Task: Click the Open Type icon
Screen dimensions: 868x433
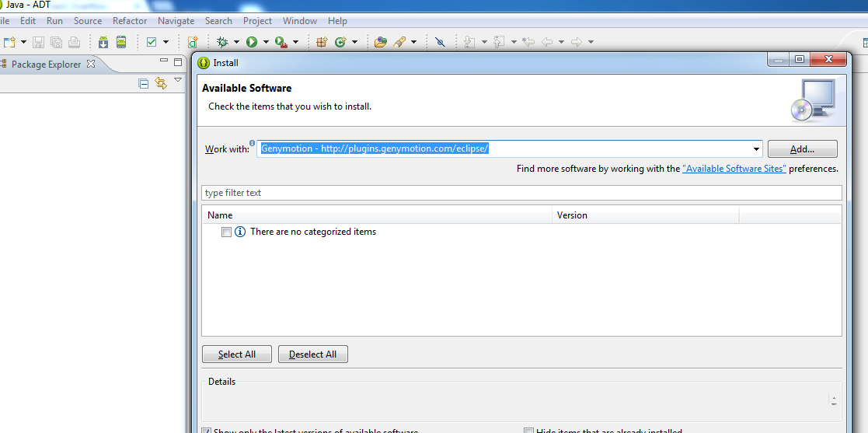Action: (x=381, y=42)
